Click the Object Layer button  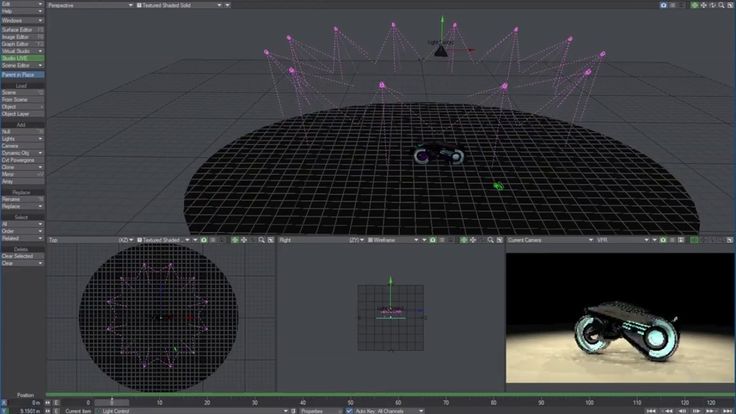[x=22, y=114]
